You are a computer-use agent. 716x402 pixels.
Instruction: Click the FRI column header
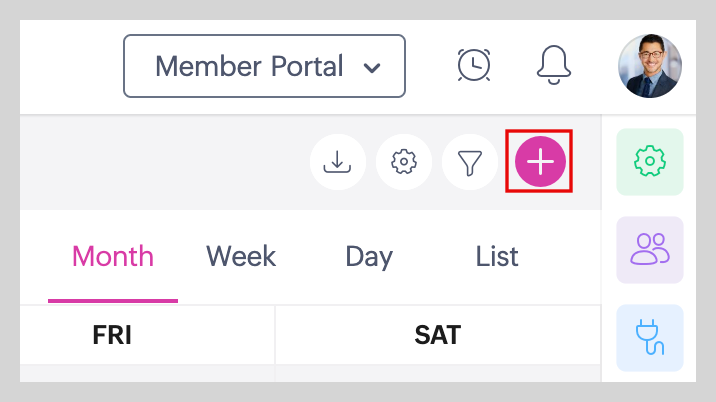coord(112,335)
